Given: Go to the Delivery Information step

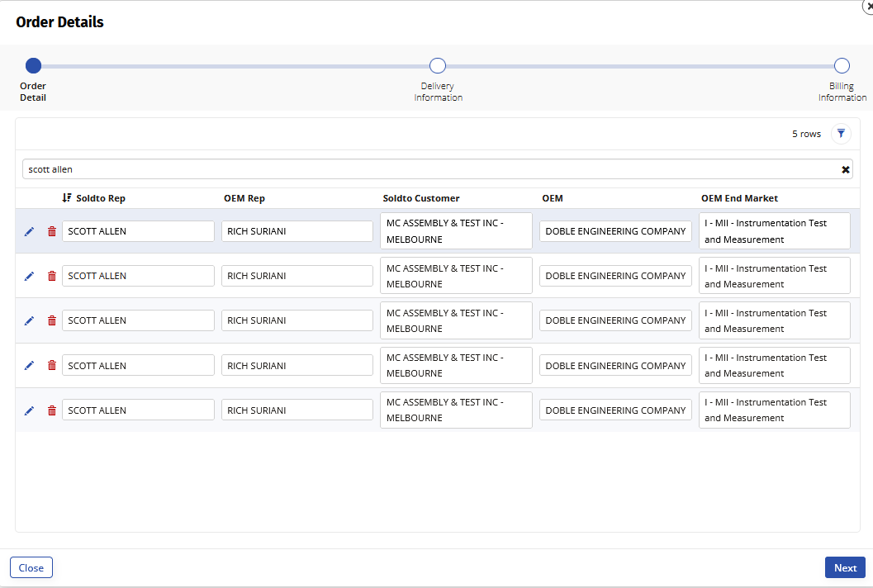Looking at the screenshot, I should point(438,66).
